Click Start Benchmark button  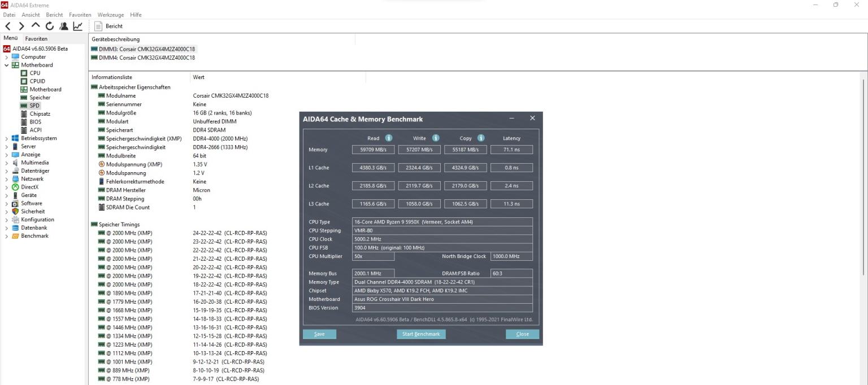coord(421,334)
